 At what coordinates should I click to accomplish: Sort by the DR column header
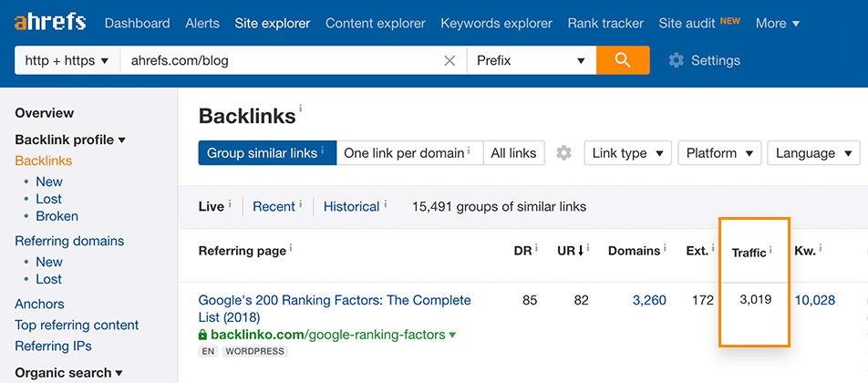pyautogui.click(x=522, y=251)
